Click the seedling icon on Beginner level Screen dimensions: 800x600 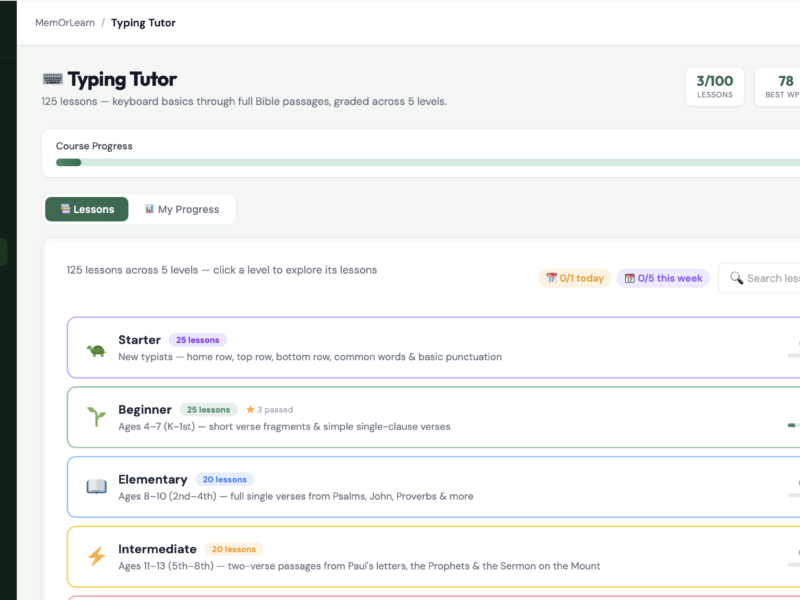click(96, 416)
